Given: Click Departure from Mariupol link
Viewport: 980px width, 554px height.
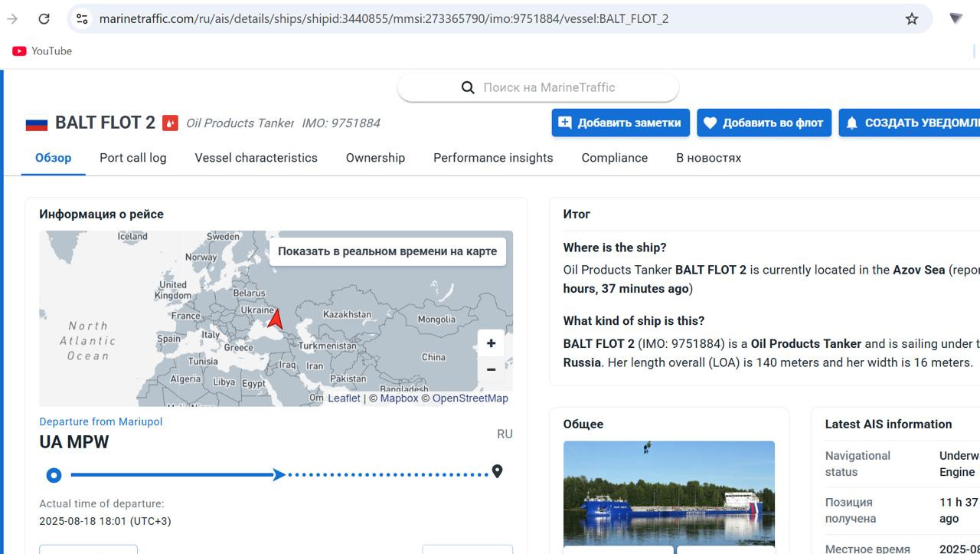Looking at the screenshot, I should [x=101, y=421].
